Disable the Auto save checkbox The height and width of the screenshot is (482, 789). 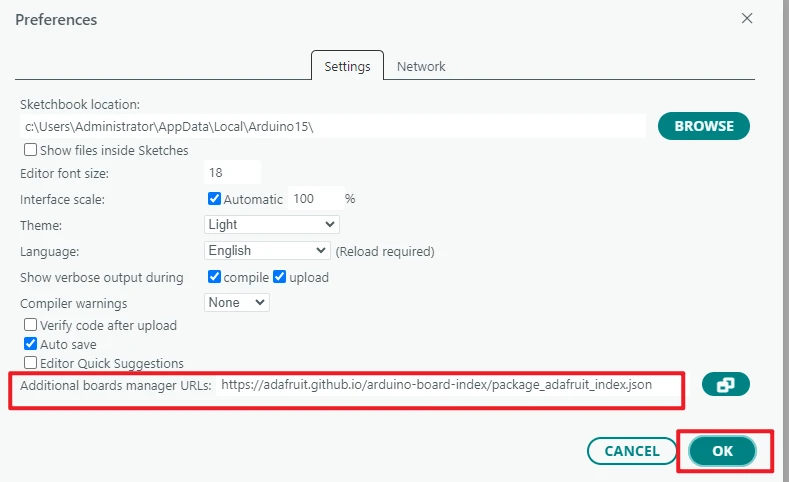31,344
